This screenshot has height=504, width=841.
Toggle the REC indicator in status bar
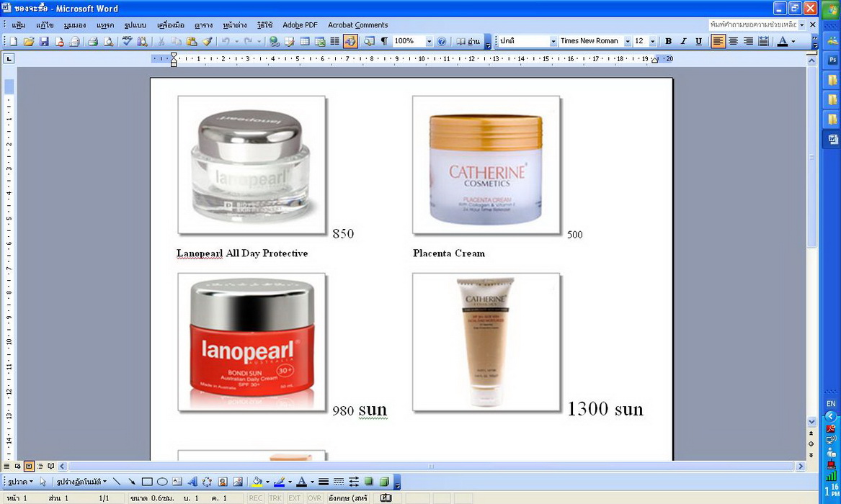[x=256, y=498]
